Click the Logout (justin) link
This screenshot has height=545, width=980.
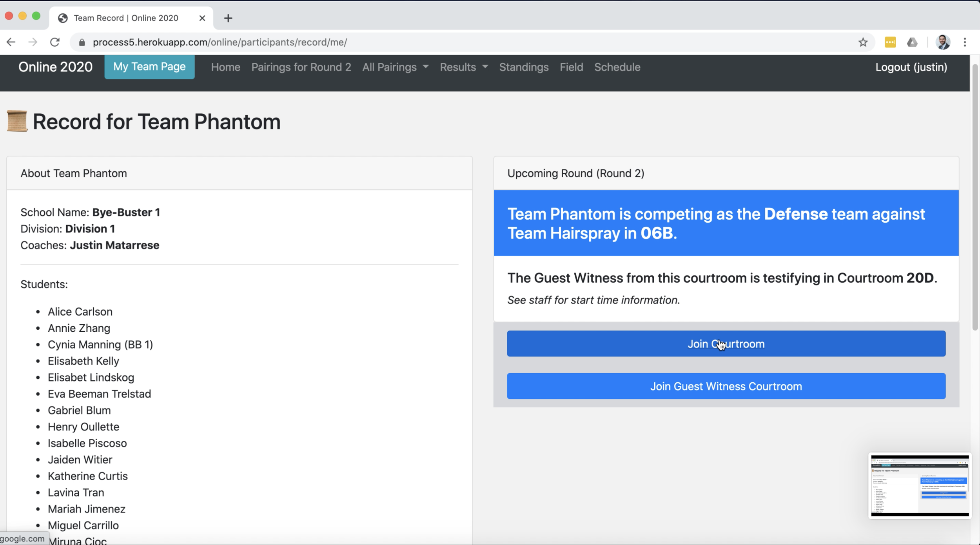pos(911,67)
